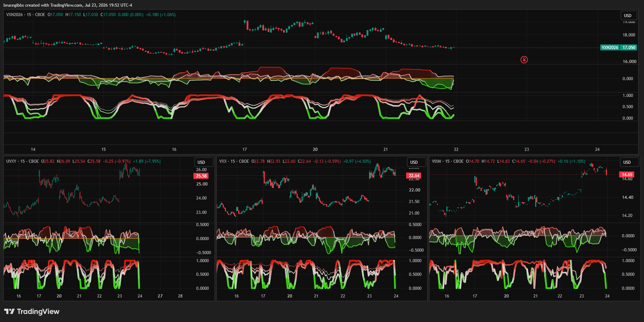The width and height of the screenshot is (644, 322).
Task: Open the "VIXM · 15 · CBOE" symbol legend
Action: point(448,161)
